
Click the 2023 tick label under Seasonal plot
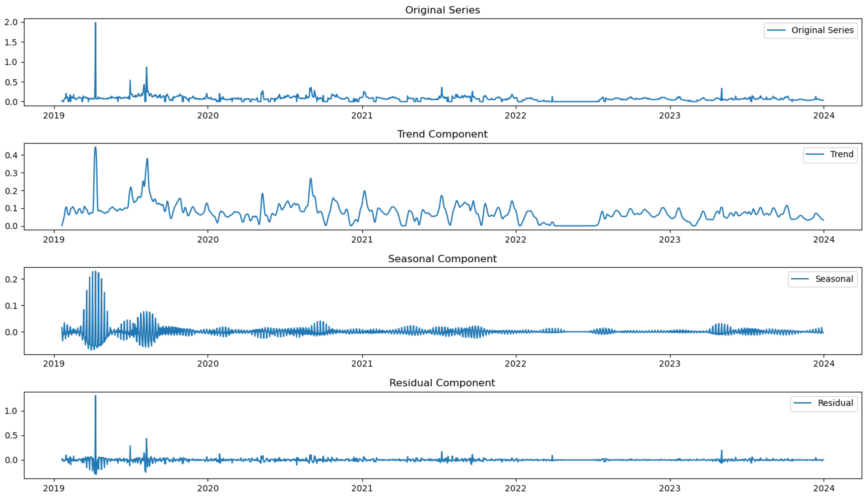pos(670,364)
